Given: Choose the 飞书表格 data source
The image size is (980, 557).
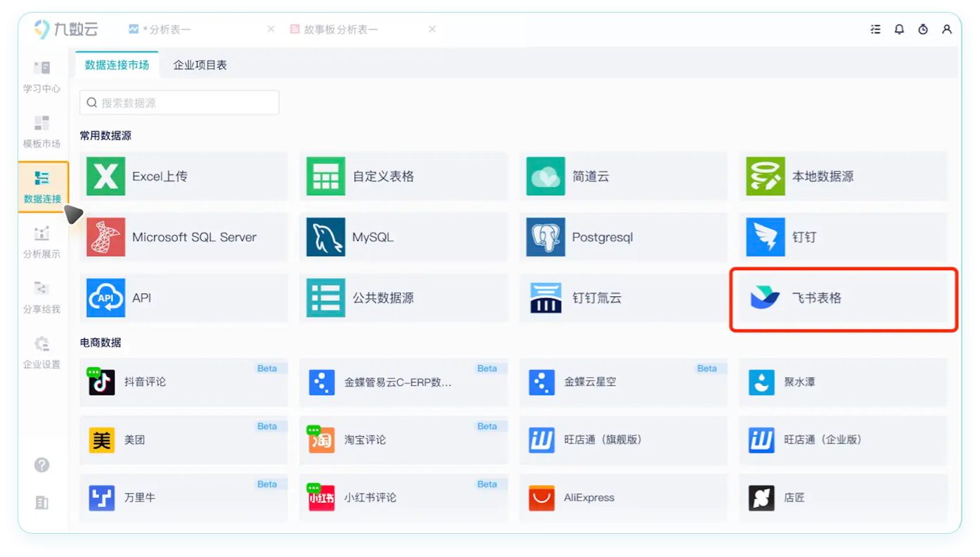Looking at the screenshot, I should 843,297.
